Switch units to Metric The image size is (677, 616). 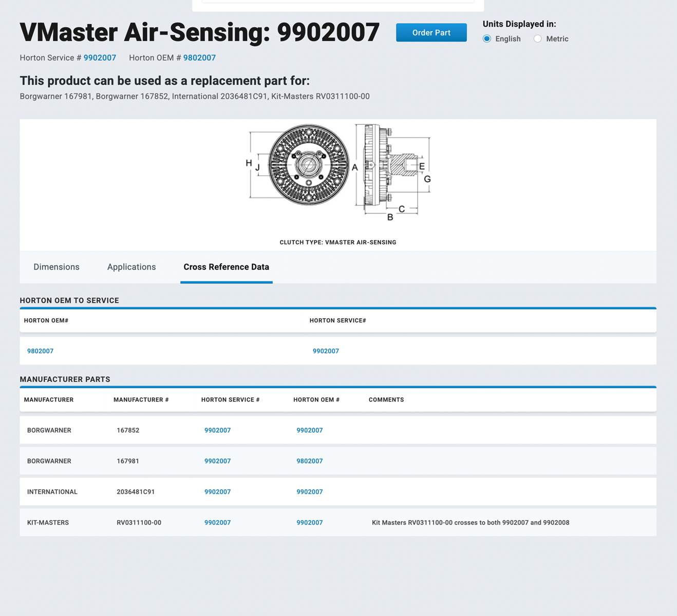pos(537,39)
